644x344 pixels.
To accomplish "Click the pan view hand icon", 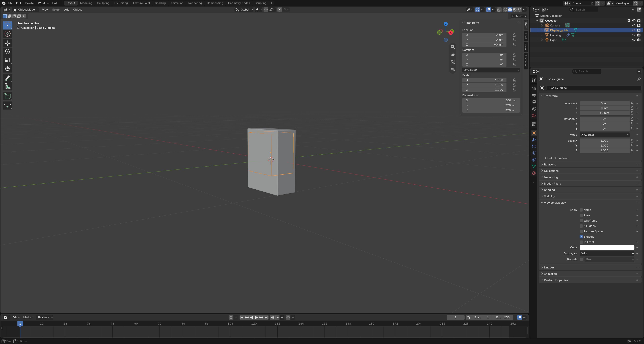I will [x=452, y=54].
